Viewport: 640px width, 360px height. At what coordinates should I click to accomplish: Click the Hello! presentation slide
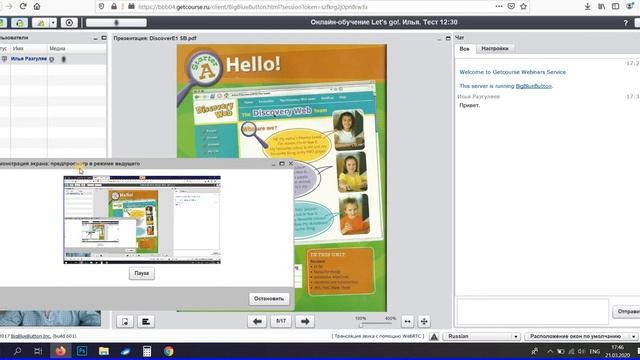click(x=282, y=178)
